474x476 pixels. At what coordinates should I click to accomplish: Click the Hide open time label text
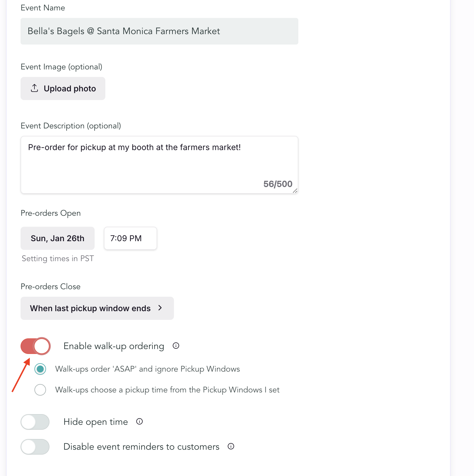[x=95, y=422]
